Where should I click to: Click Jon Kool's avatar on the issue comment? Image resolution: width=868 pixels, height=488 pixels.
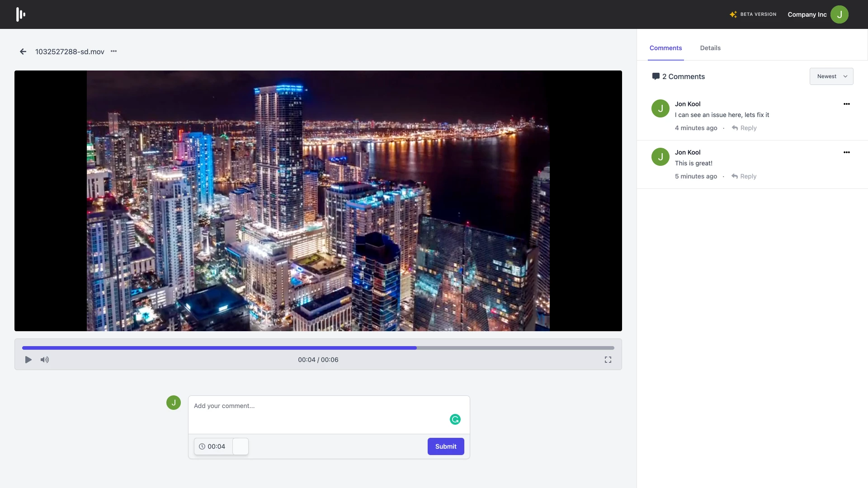click(660, 108)
